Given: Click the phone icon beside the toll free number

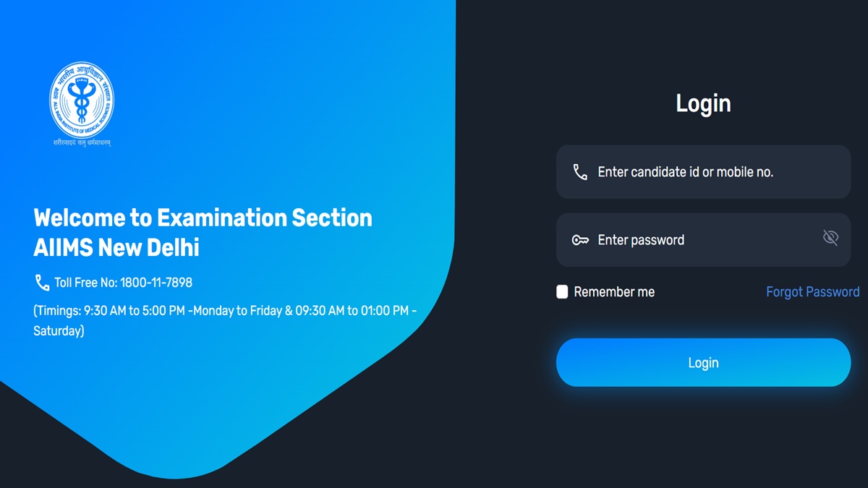Looking at the screenshot, I should tap(41, 282).
